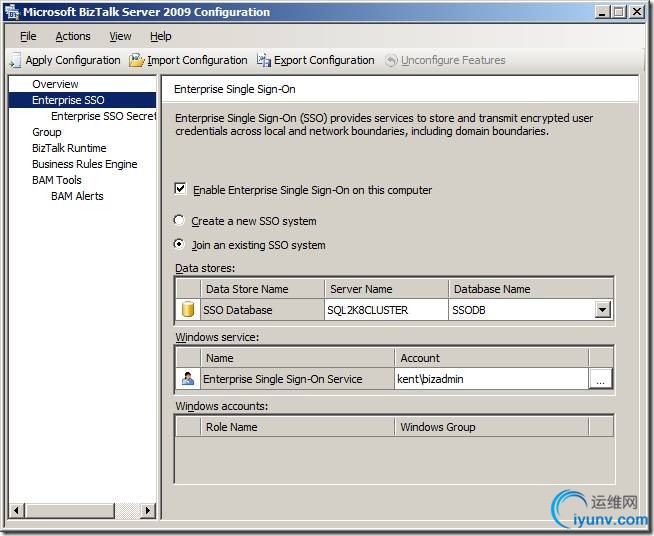
Task: Select BizTalk Runtime tree node
Action: pyautogui.click(x=69, y=148)
